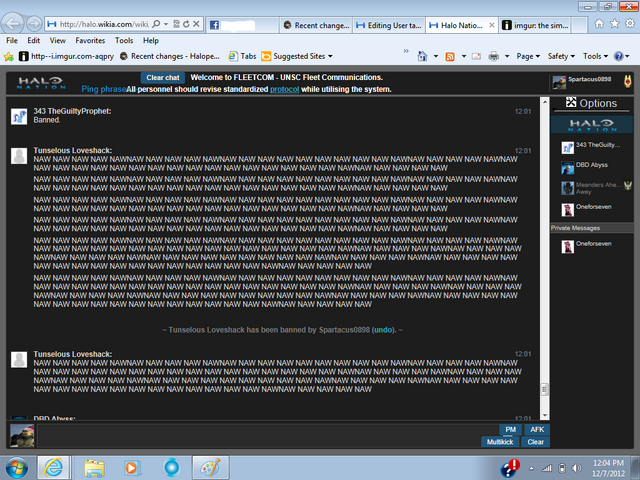Screen dimensions: 640x480
Task: Open browser Home icon at top right
Action: (599, 24)
